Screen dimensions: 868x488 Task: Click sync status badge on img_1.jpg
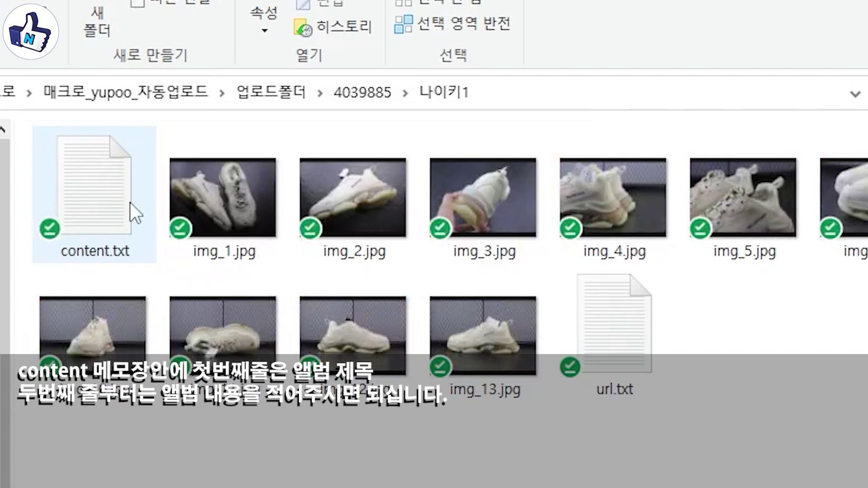[x=180, y=228]
